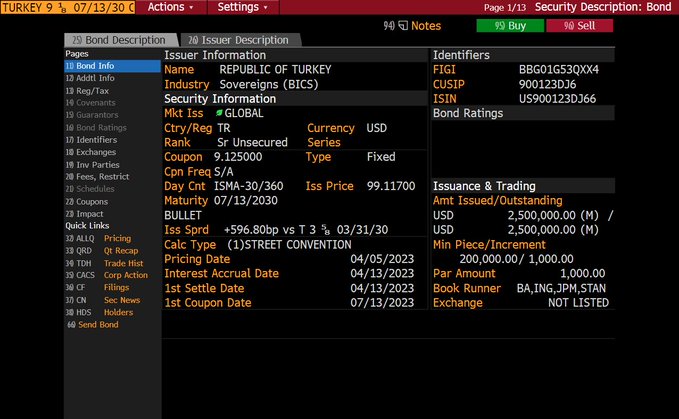The height and width of the screenshot is (419, 679).
Task: Click the coupon Type Fixed value
Action: 381,157
